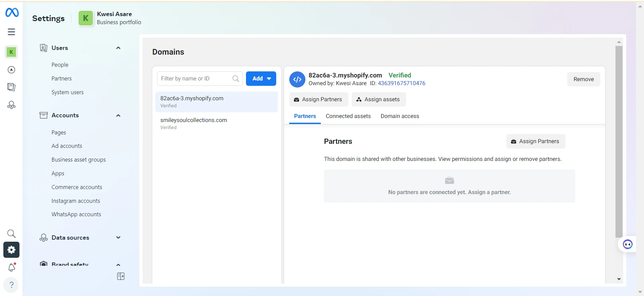
Task: Open the help question mark icon
Action: click(11, 285)
